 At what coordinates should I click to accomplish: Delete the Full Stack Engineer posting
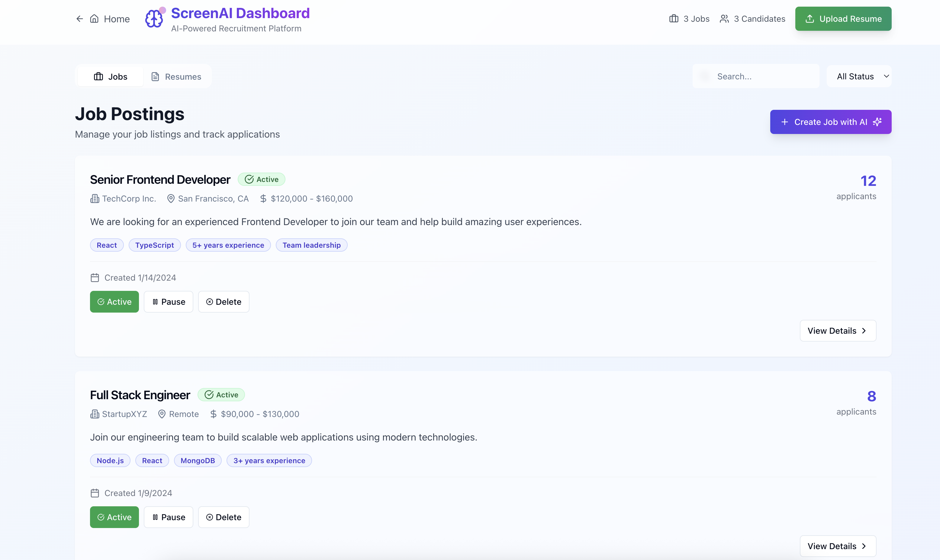click(x=224, y=517)
